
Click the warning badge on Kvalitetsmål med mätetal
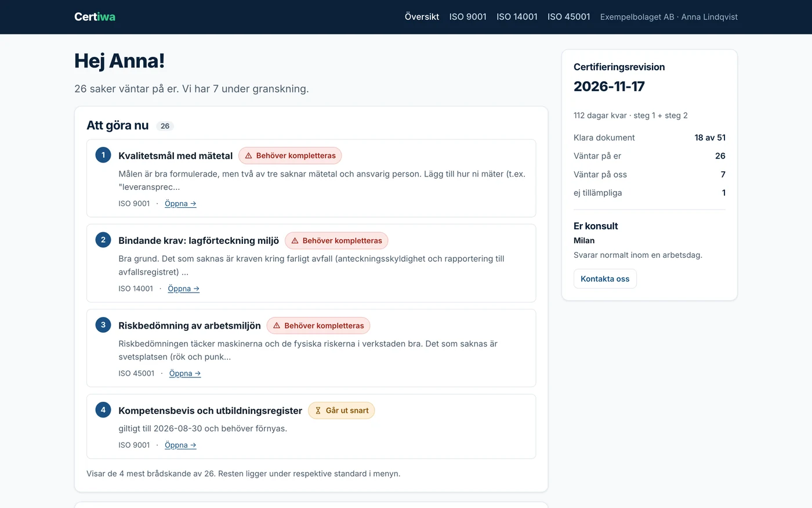click(x=290, y=156)
